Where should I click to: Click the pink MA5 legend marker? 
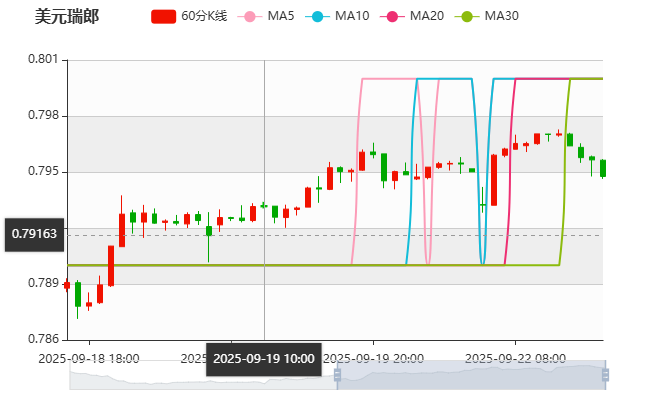pyautogui.click(x=250, y=17)
